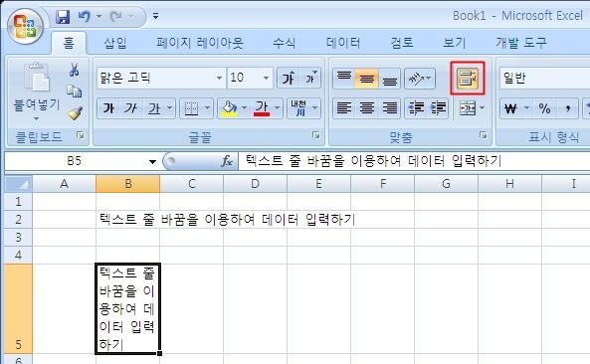Select the 개발 도구 tab

(520, 43)
